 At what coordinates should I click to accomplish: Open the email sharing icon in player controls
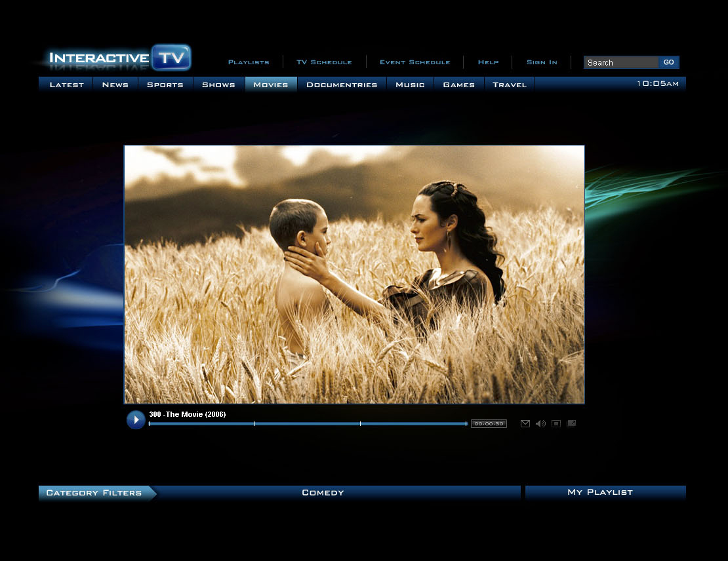tap(525, 423)
